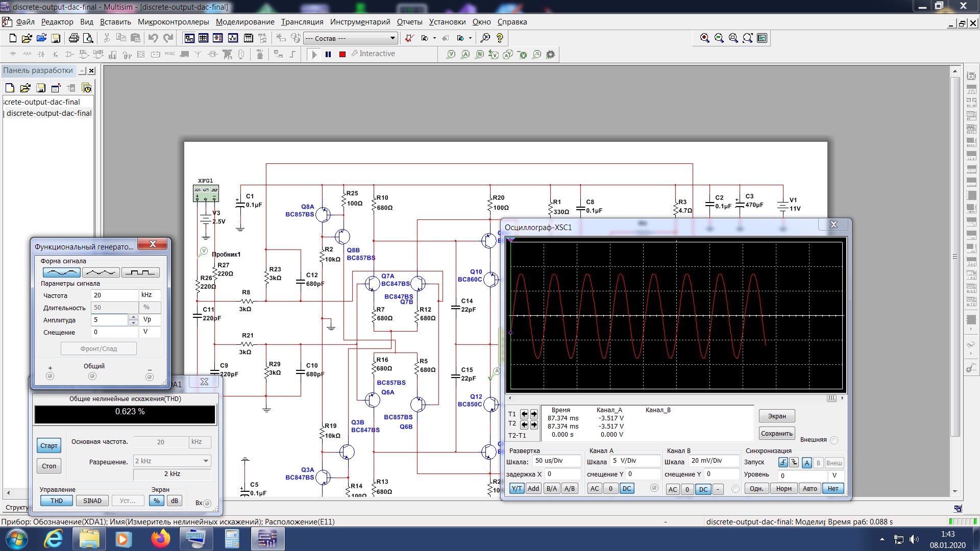Screen dimensions: 980x551
Task: Open the Файл menu
Action: pos(26,22)
